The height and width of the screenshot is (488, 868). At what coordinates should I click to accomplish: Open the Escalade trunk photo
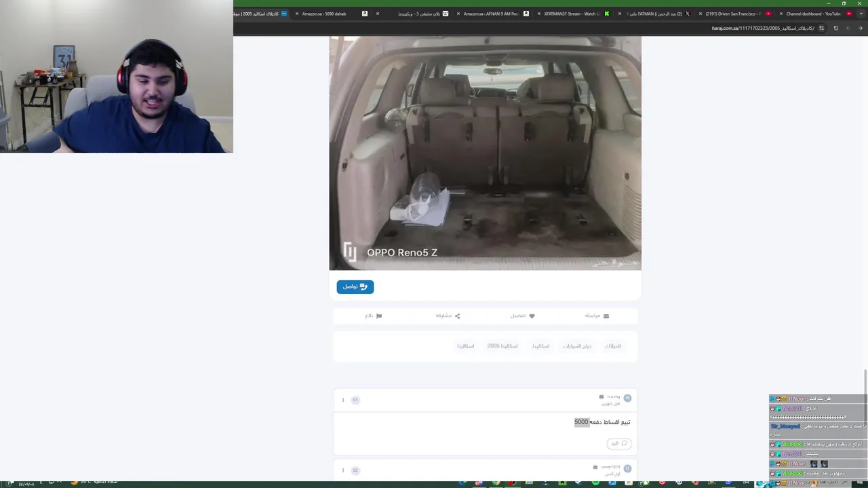click(485, 153)
